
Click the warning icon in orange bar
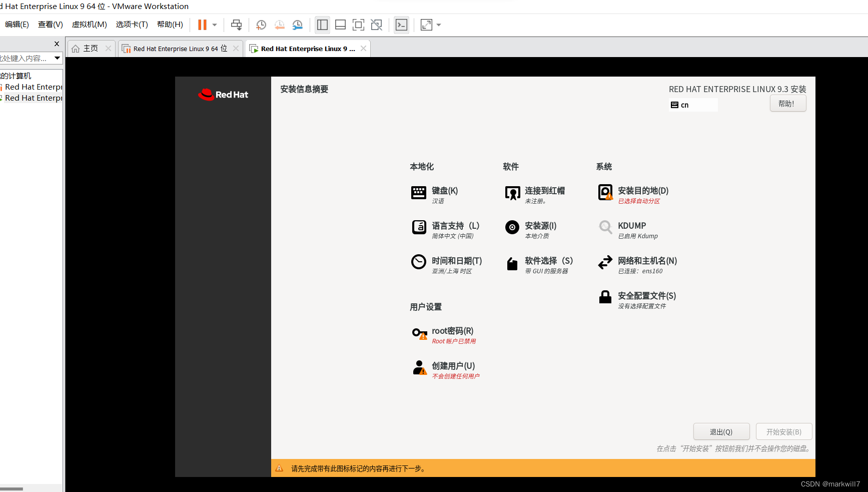pos(280,468)
